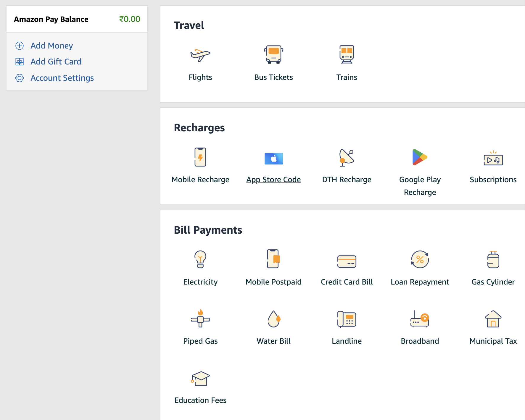Open the Landline telephone icon
This screenshot has height=420, width=525.
347,319
